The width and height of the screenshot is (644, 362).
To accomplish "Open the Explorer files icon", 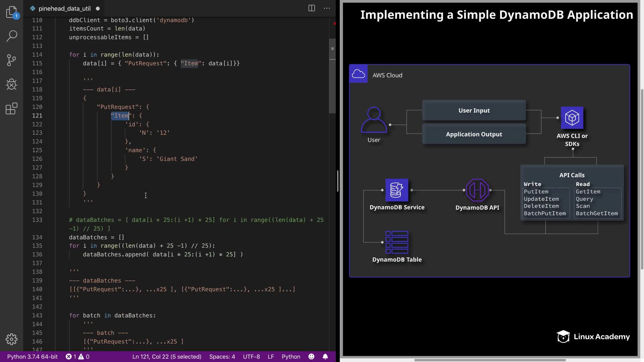I will tap(12, 12).
